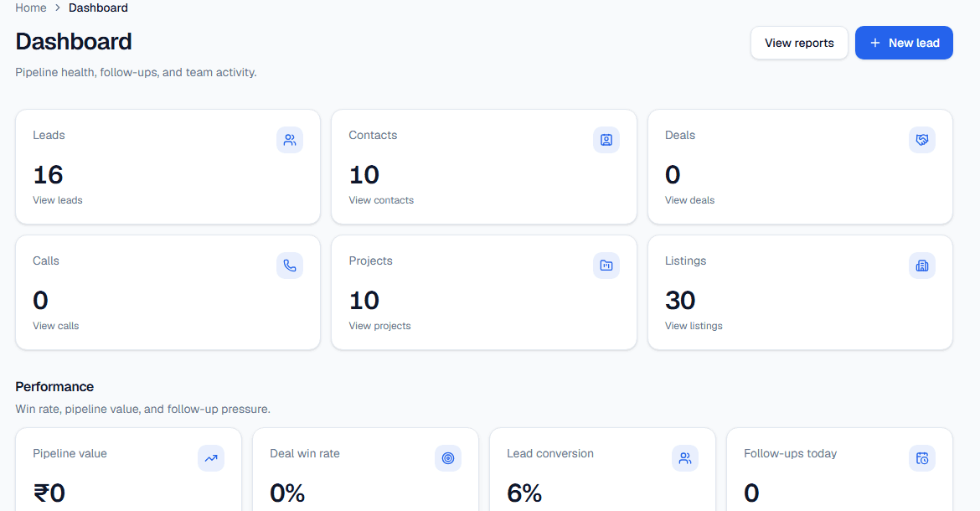Click the Lead conversion people icon
This screenshot has width=980, height=511.
point(685,458)
